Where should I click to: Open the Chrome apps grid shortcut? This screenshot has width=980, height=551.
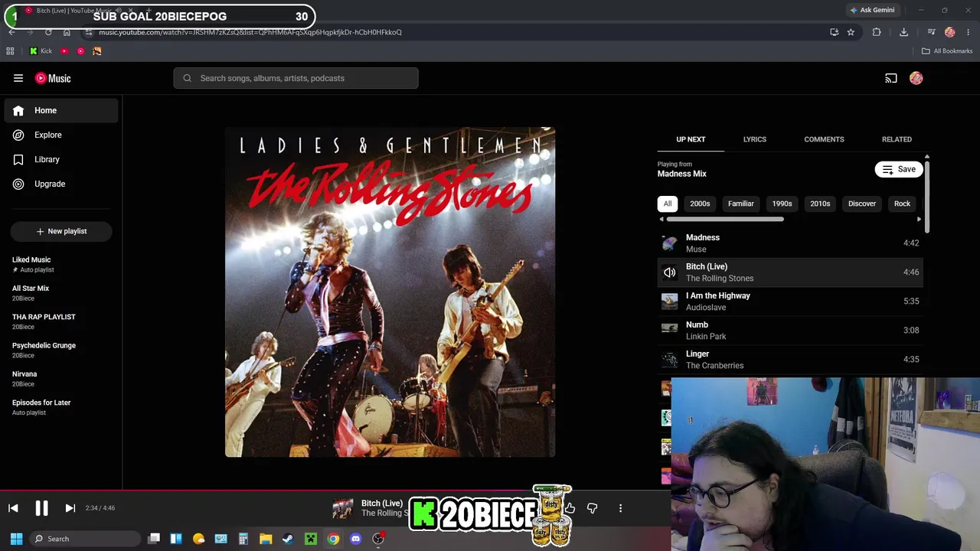(x=10, y=51)
